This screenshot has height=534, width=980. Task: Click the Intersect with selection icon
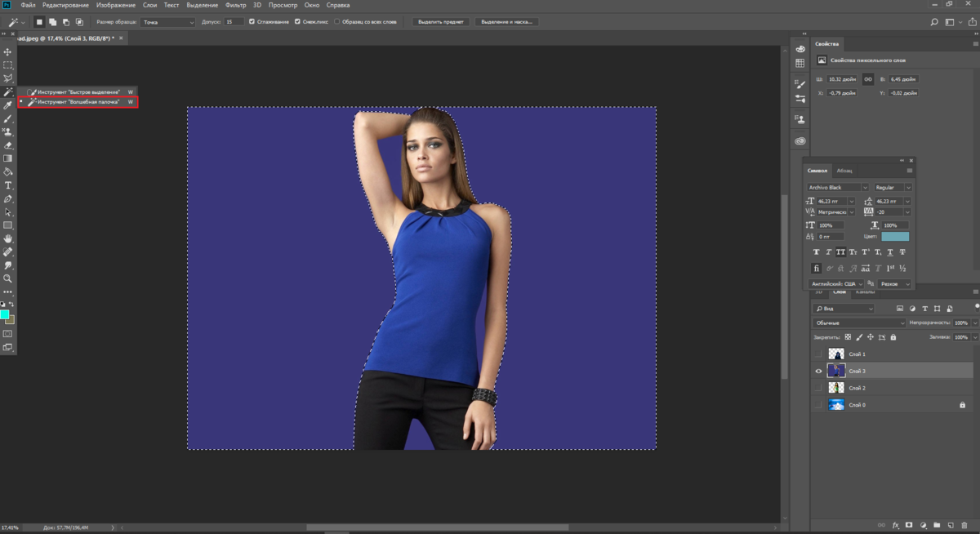pyautogui.click(x=78, y=22)
